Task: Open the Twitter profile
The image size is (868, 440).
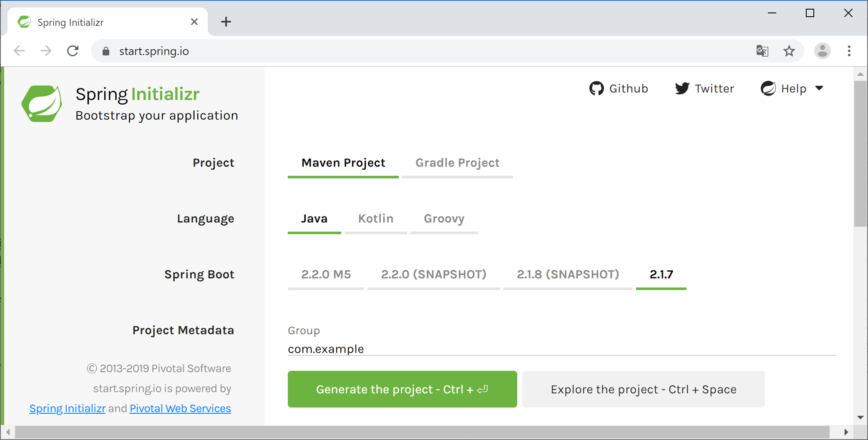Action: pos(704,88)
